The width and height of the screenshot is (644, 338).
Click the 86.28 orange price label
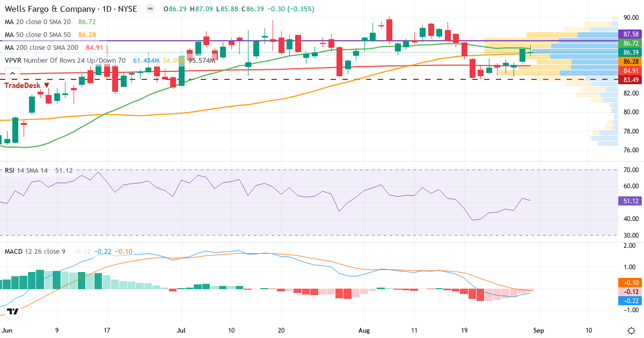630,62
